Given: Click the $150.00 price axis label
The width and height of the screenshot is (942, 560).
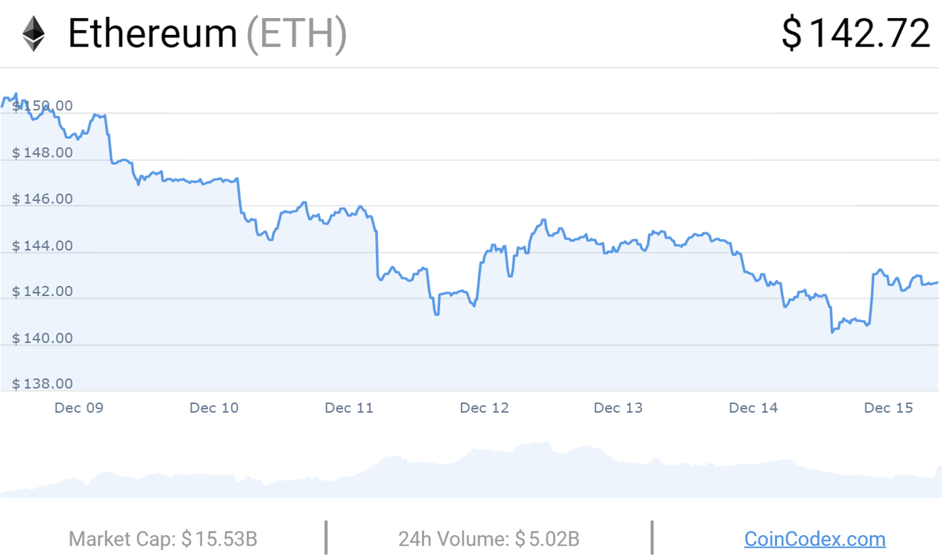Looking at the screenshot, I should [42, 106].
